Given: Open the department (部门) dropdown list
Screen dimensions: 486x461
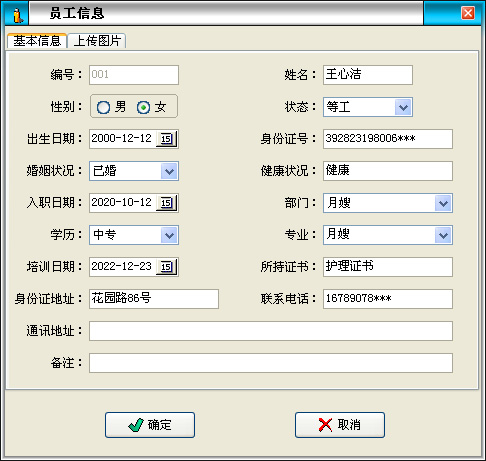Looking at the screenshot, I should 443,203.
